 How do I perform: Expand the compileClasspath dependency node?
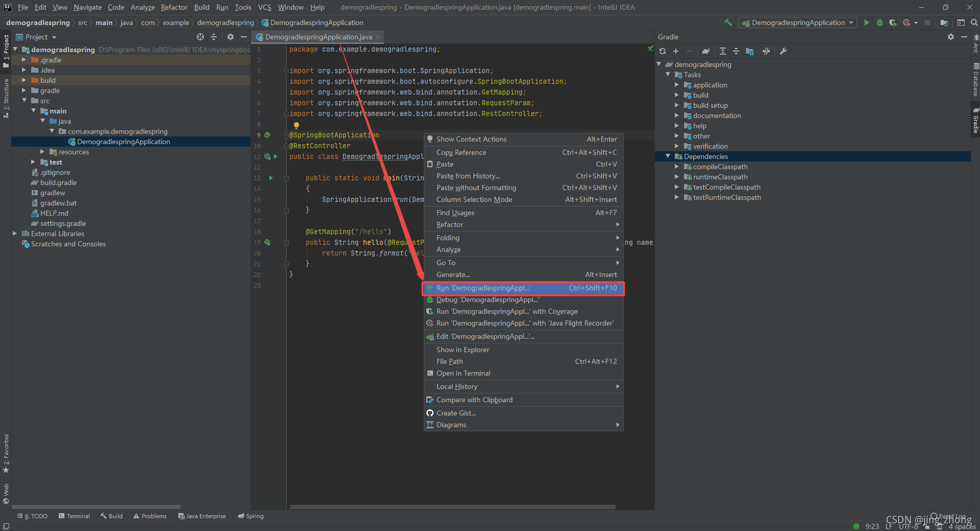[677, 167]
